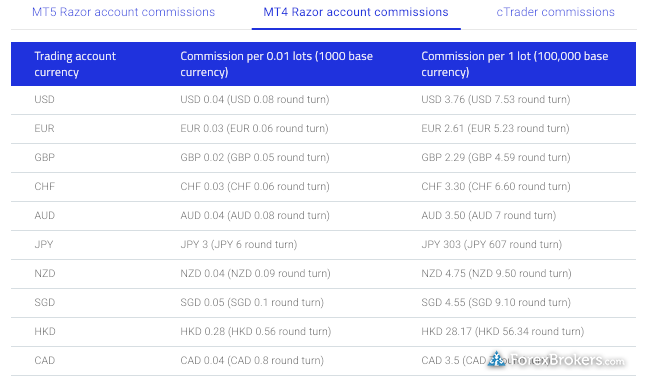Click the NZD 0.04 commission cell
This screenshot has height=382, width=650.
pos(255,273)
